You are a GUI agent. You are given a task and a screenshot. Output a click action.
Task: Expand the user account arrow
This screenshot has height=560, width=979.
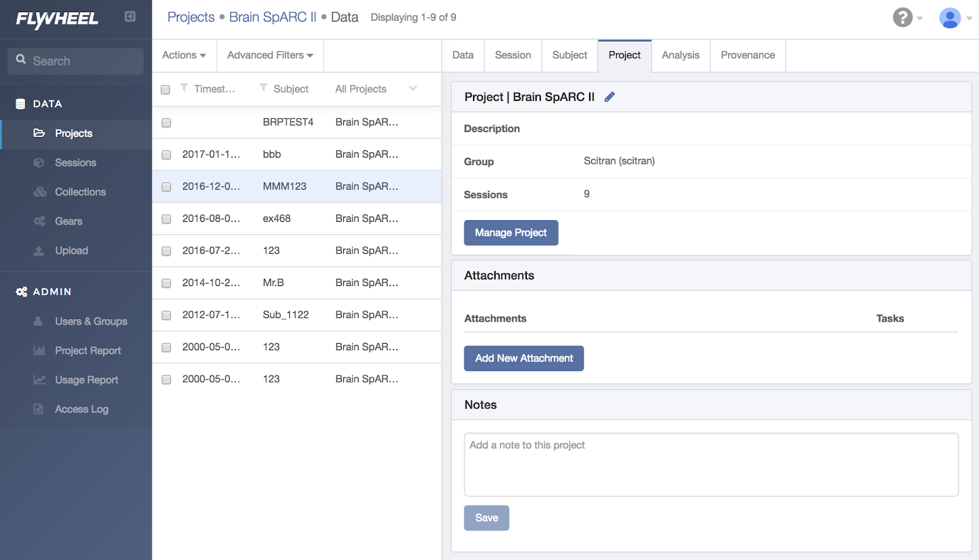tap(969, 18)
